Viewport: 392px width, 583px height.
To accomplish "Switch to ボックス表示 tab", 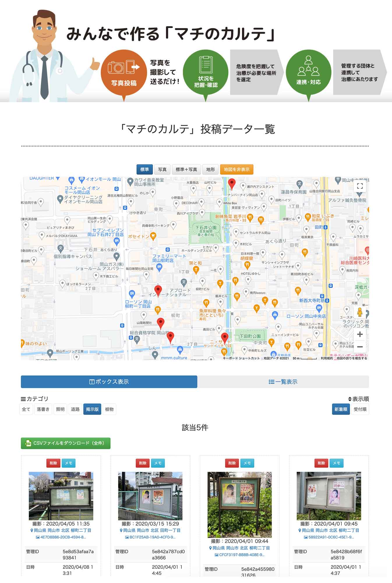I will coord(109,382).
